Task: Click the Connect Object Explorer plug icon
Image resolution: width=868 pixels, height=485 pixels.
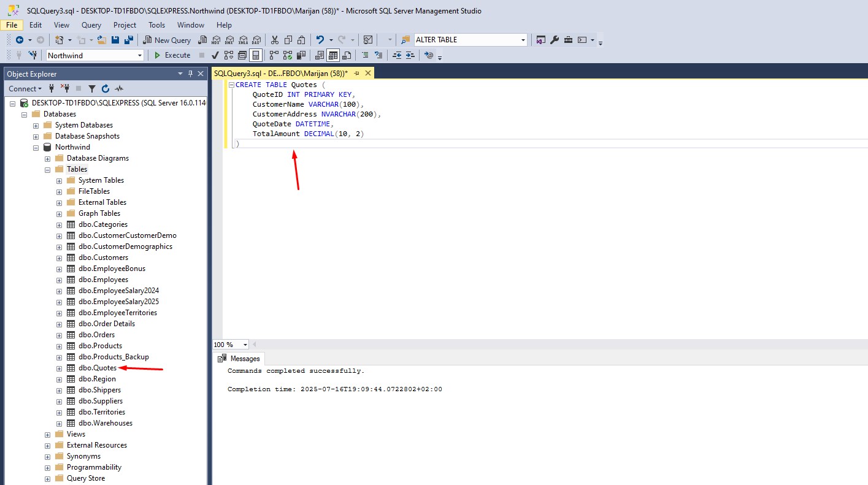Action: (52, 88)
